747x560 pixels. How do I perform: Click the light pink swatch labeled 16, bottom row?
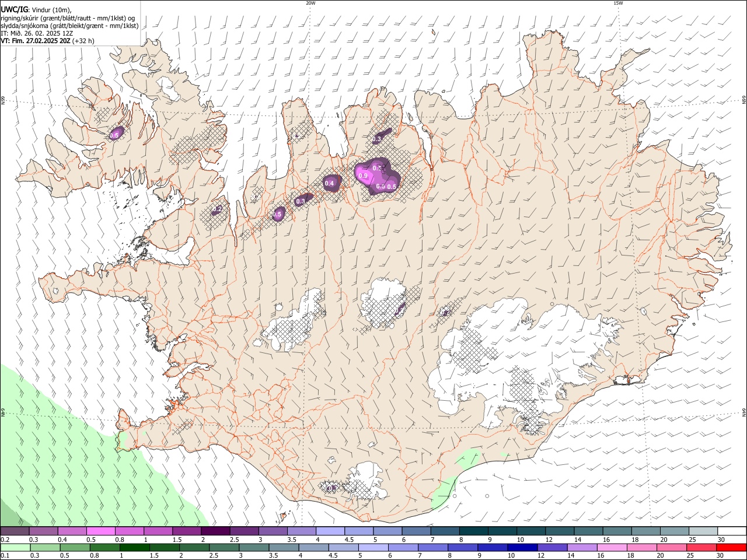(x=612, y=548)
